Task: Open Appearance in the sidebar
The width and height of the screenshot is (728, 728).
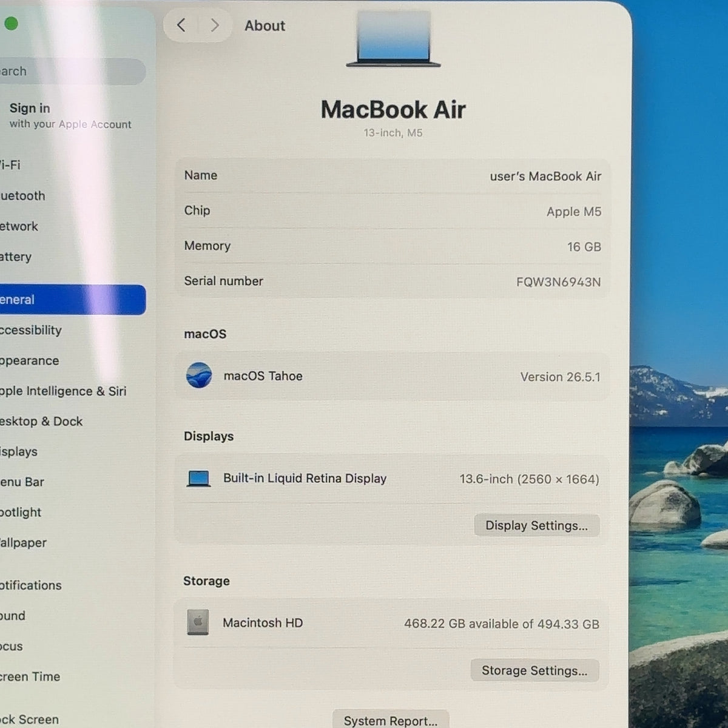Action: click(x=30, y=361)
